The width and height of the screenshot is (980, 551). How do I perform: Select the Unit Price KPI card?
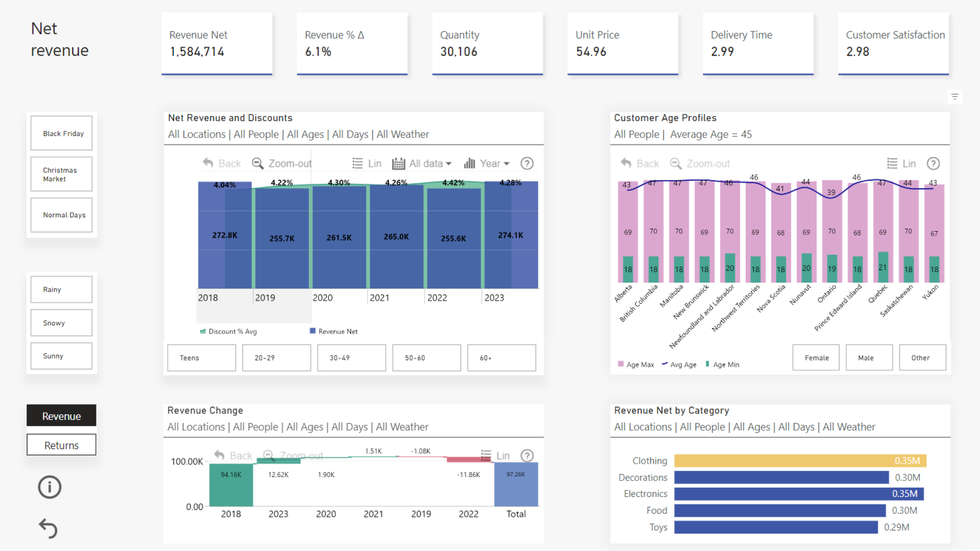pos(623,44)
